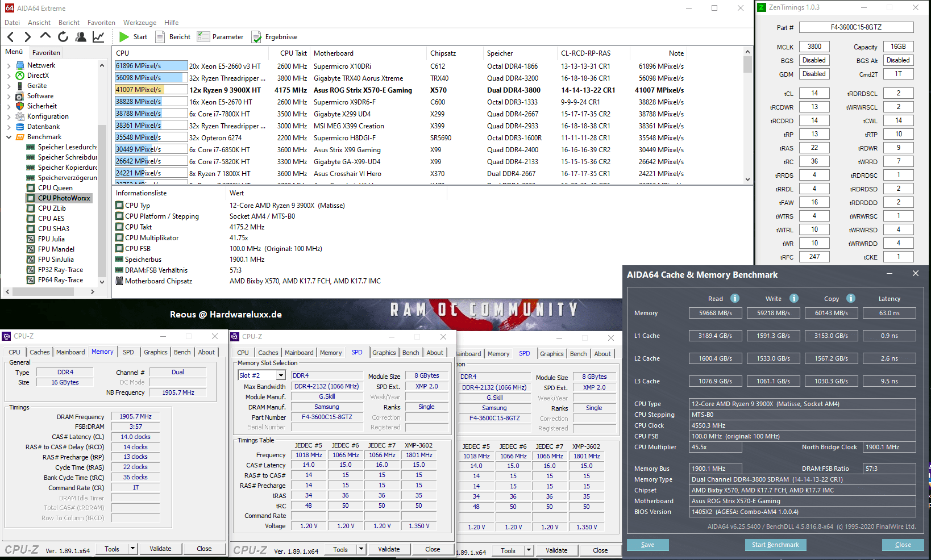
Task: Refresh the AIDA64 page with the circular arrow
Action: (63, 37)
